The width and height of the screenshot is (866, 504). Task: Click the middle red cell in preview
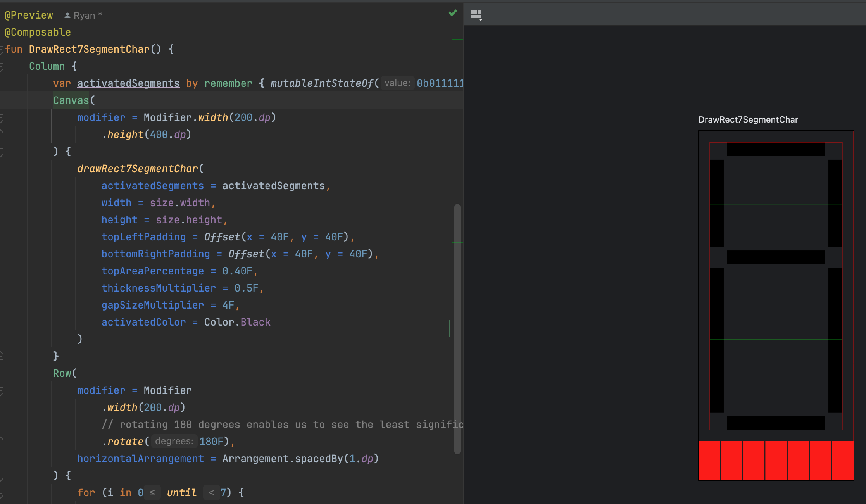pos(776,461)
